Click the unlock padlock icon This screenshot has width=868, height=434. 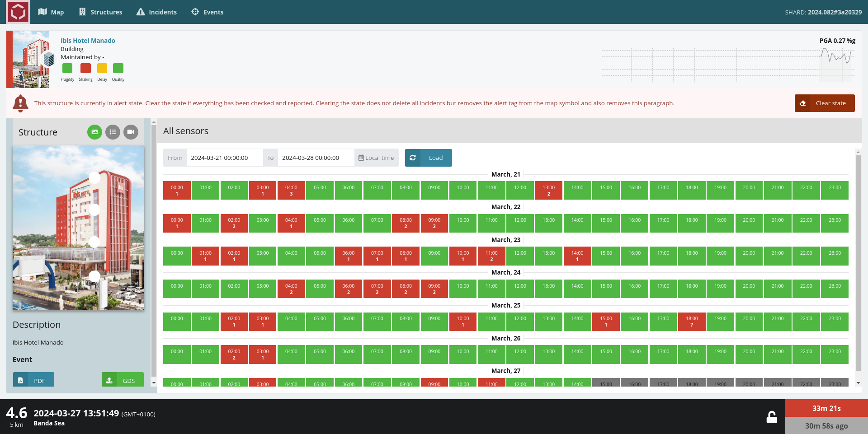[x=772, y=417]
